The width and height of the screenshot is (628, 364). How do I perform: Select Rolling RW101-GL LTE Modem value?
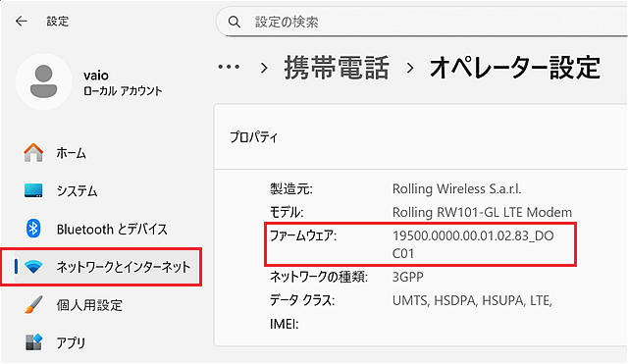pyautogui.click(x=482, y=212)
